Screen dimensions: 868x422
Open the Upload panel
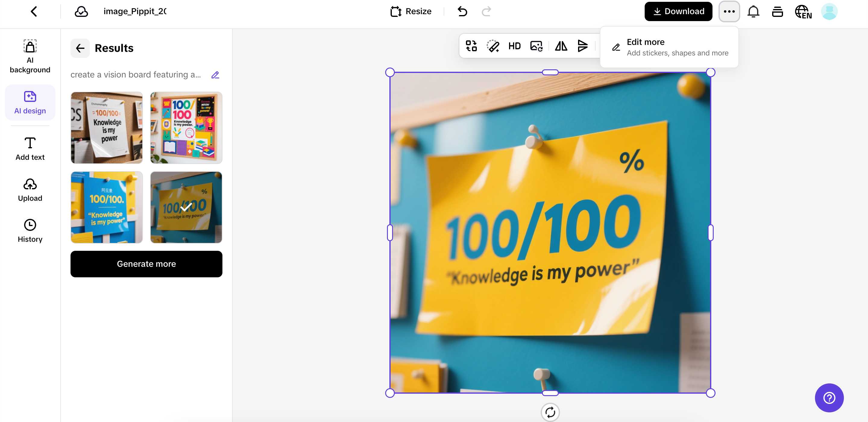(x=30, y=189)
